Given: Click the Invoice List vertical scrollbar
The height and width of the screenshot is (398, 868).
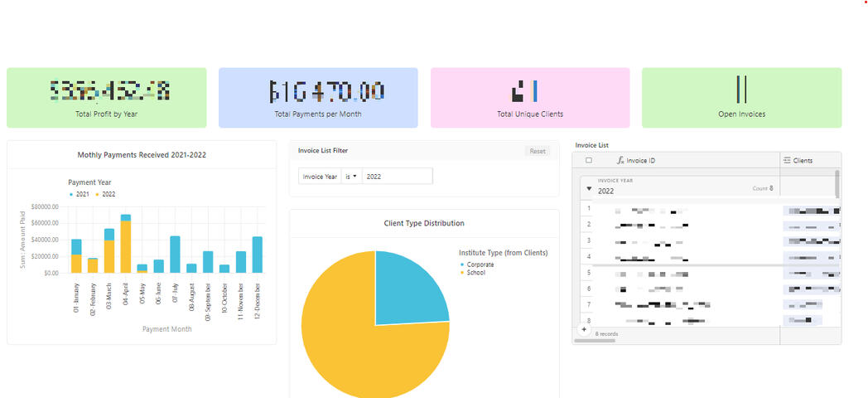Looking at the screenshot, I should pyautogui.click(x=837, y=184).
